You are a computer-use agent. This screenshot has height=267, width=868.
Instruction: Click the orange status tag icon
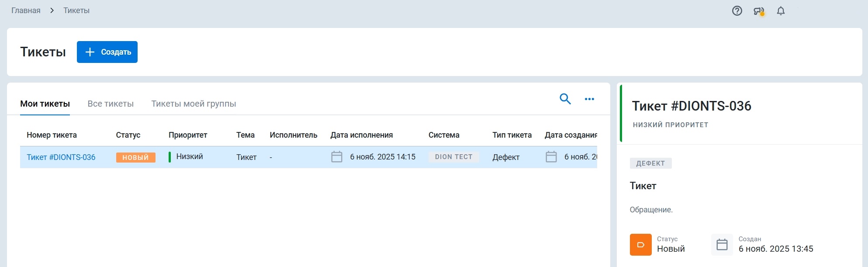[640, 245]
